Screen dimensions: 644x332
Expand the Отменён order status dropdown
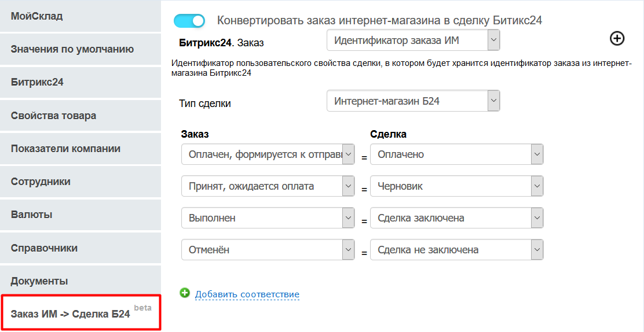point(268,250)
